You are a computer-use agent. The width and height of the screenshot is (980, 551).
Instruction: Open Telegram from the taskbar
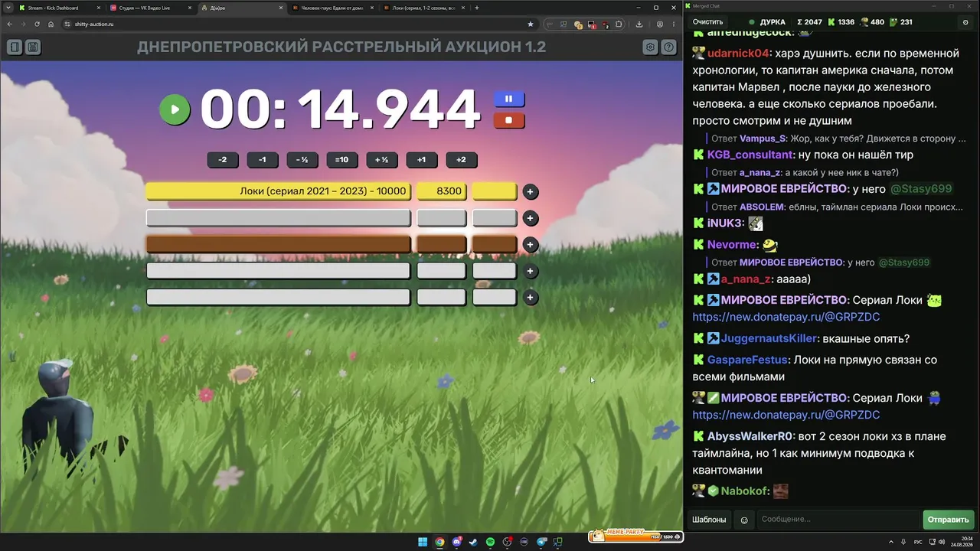point(542,543)
